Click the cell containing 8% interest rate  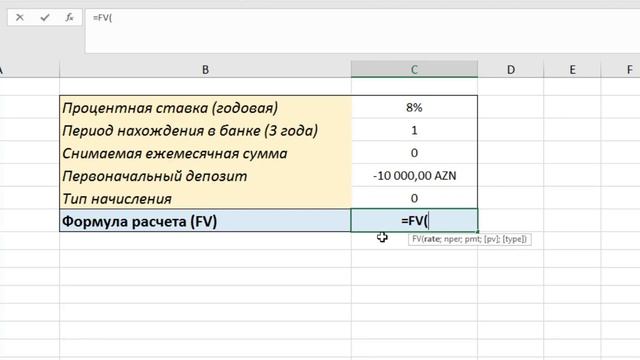pyautogui.click(x=414, y=107)
